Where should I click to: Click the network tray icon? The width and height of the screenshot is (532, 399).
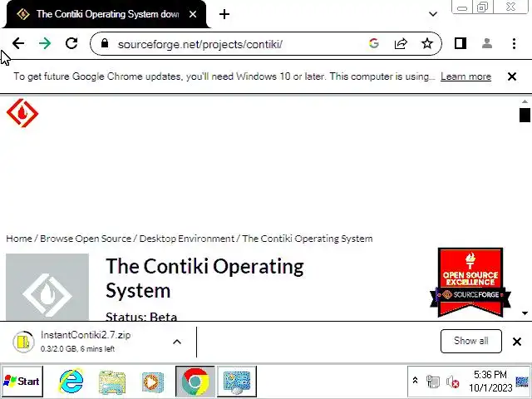[433, 382]
